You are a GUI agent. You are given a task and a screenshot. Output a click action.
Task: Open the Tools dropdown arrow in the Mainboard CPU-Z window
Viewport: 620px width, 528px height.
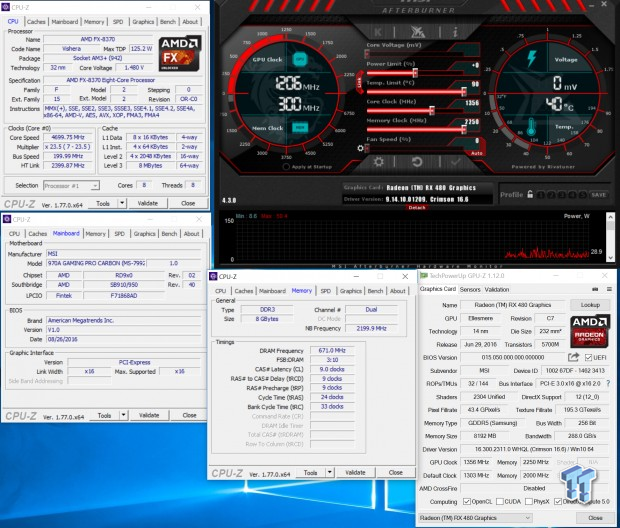[123, 415]
